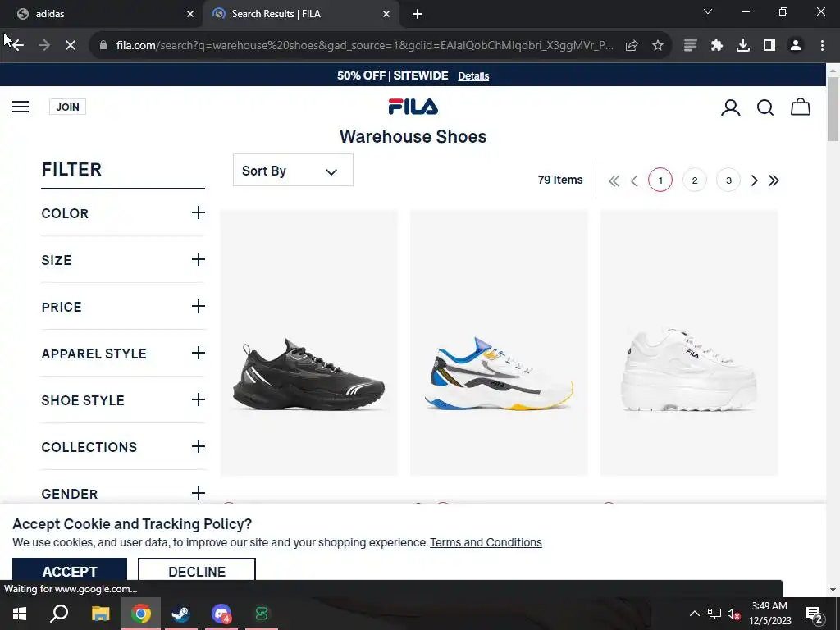Open the Sort By dropdown

coord(293,171)
